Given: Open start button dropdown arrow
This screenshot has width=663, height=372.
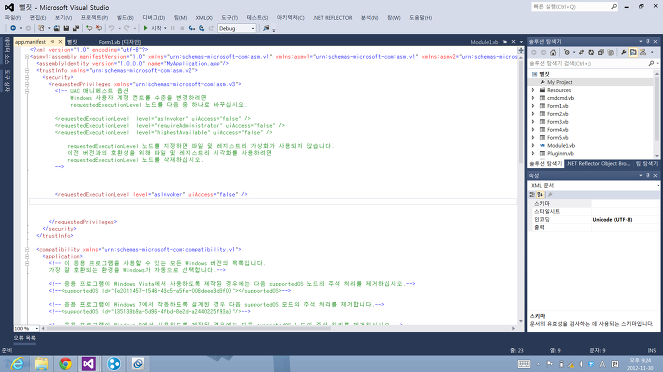Looking at the screenshot, I should [x=165, y=28].
